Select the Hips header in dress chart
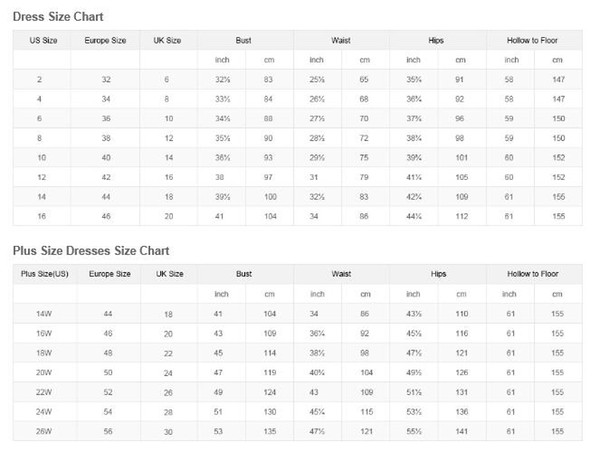The height and width of the screenshot is (461, 600). [x=436, y=41]
